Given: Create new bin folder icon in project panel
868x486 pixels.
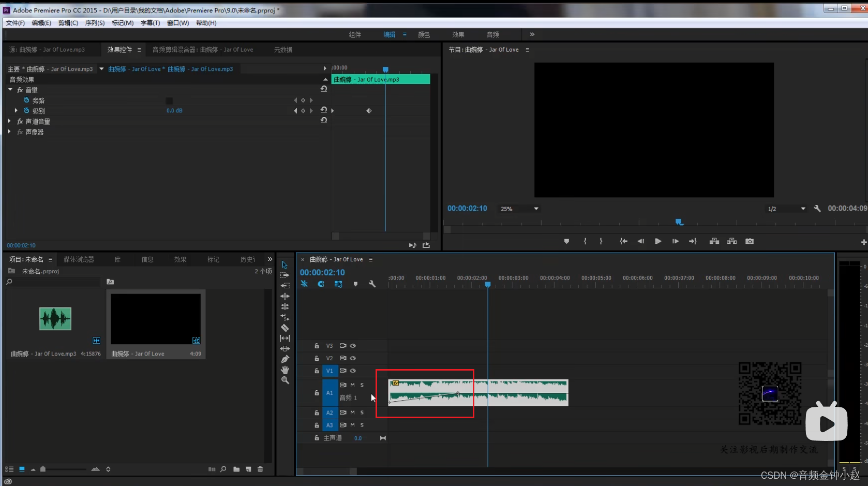Looking at the screenshot, I should (236, 469).
